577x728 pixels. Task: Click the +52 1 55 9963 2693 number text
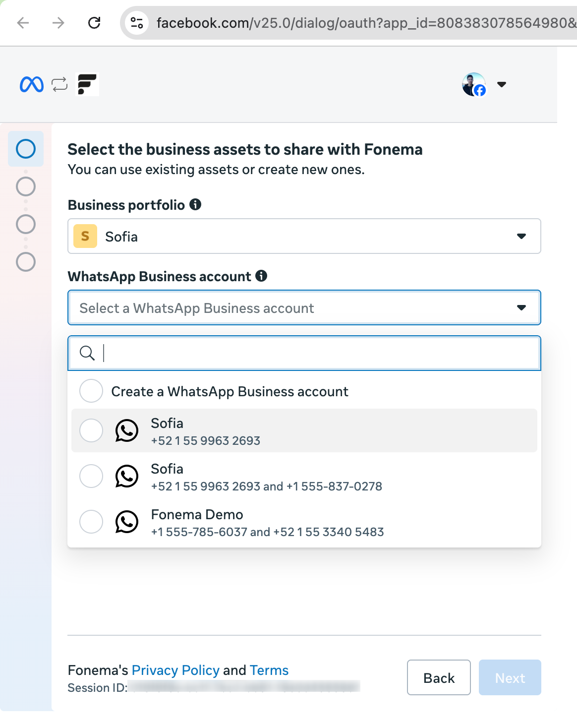(206, 440)
